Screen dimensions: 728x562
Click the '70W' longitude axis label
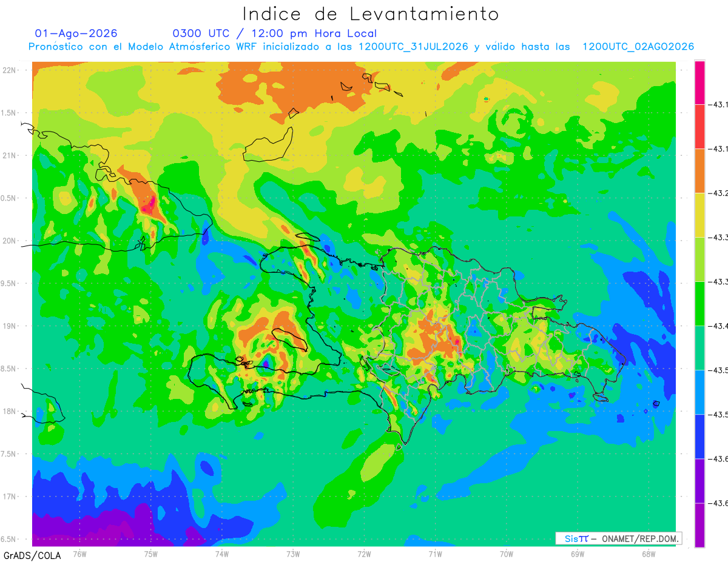click(506, 554)
